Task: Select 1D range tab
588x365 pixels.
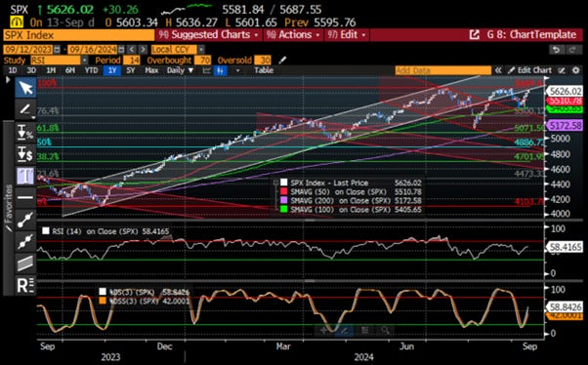Action: 13,70
